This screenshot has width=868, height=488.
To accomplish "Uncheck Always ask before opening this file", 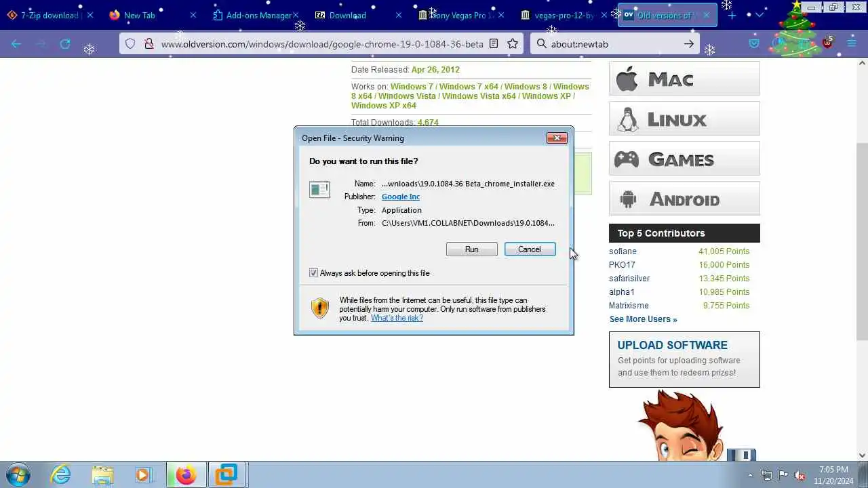I will pos(313,273).
